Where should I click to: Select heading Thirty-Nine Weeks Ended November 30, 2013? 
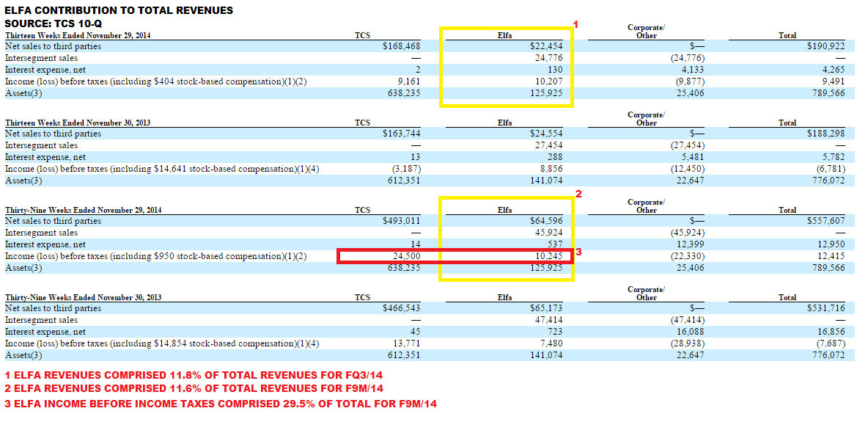pos(84,297)
